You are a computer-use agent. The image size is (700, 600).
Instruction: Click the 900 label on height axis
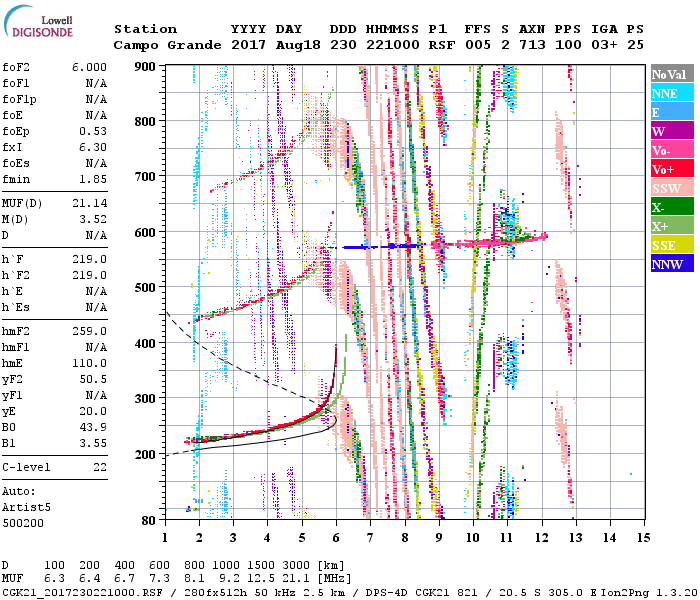[146, 66]
